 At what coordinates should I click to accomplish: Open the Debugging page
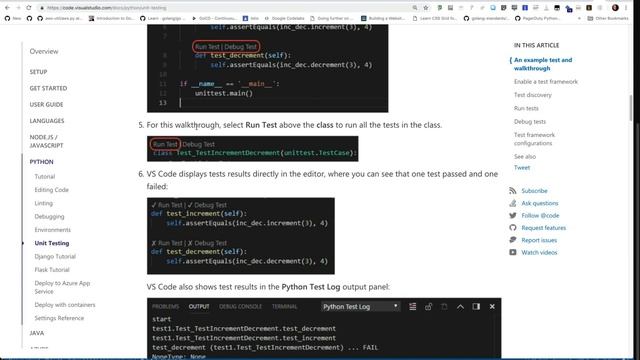tap(49, 217)
